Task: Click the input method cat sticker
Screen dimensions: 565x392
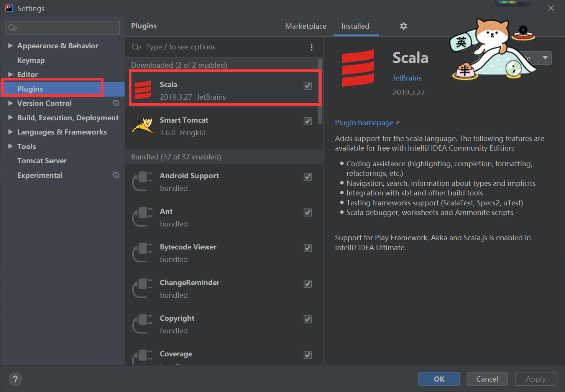Action: [x=493, y=50]
